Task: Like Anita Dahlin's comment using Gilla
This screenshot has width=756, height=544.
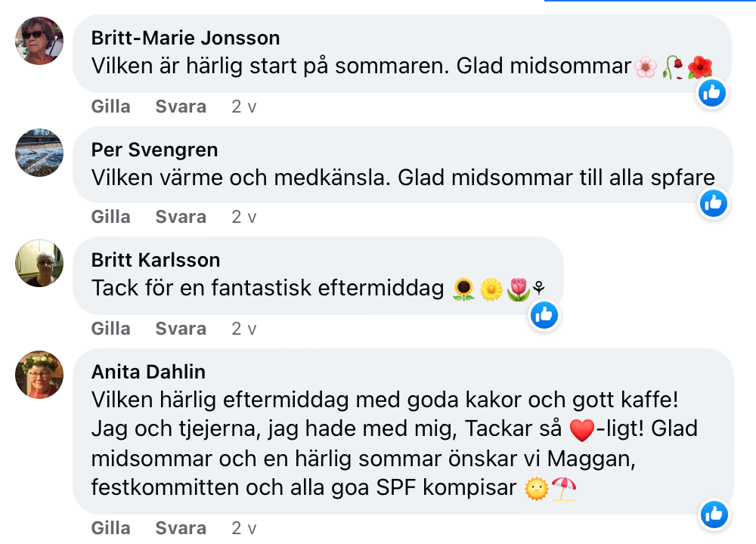Action: click(111, 527)
